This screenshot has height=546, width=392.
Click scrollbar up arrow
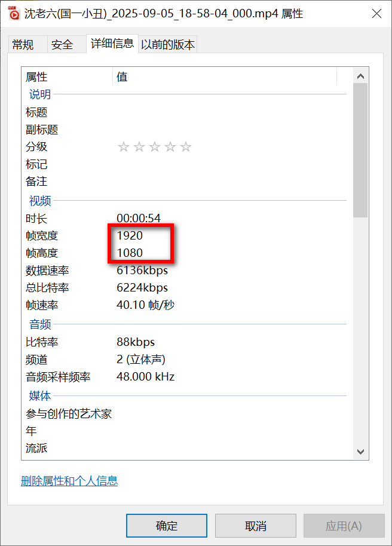point(360,76)
